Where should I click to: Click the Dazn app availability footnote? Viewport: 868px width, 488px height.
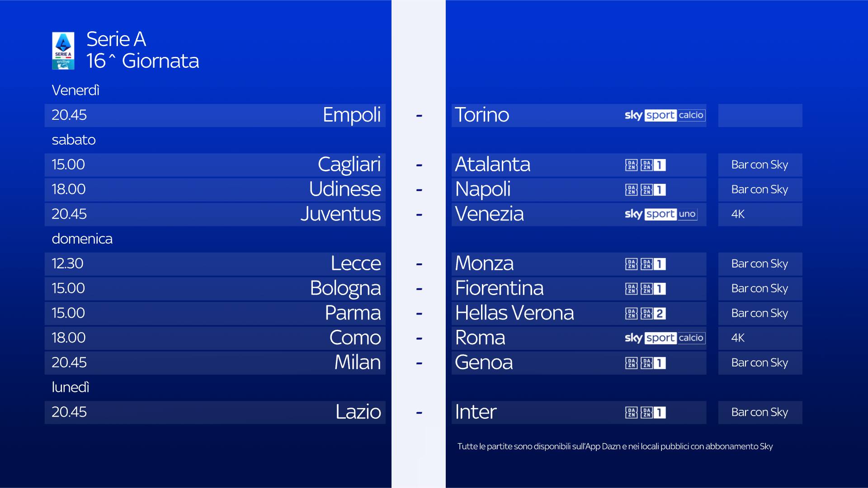[x=615, y=446]
